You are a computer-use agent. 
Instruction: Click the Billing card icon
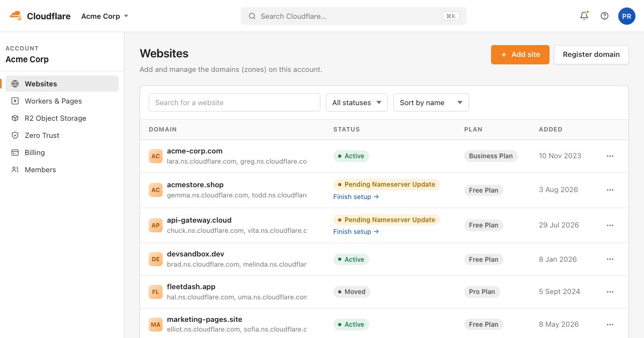(x=15, y=152)
